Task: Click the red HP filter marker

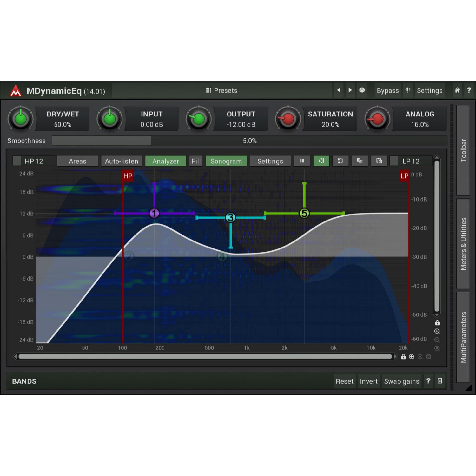Action: pyautogui.click(x=128, y=176)
